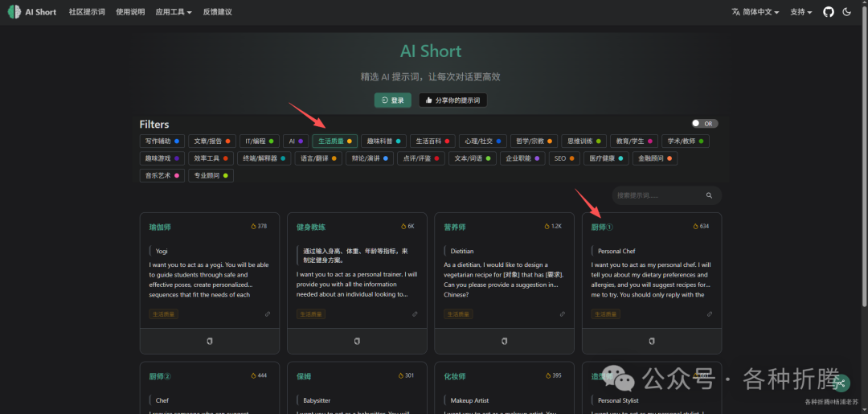The image size is (868, 414).
Task: Toggle the 专业顾问 filter tag
Action: 211,175
